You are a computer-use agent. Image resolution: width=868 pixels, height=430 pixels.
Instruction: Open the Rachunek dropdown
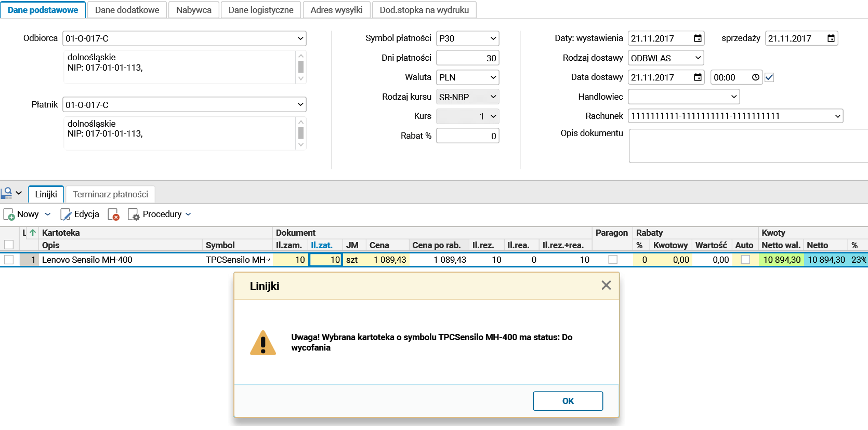pyautogui.click(x=837, y=116)
